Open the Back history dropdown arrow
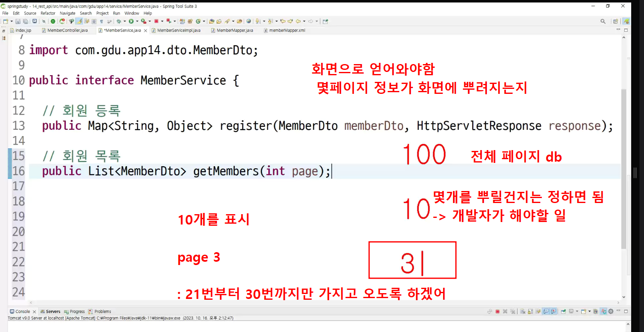This screenshot has height=332, width=644. coord(304,21)
